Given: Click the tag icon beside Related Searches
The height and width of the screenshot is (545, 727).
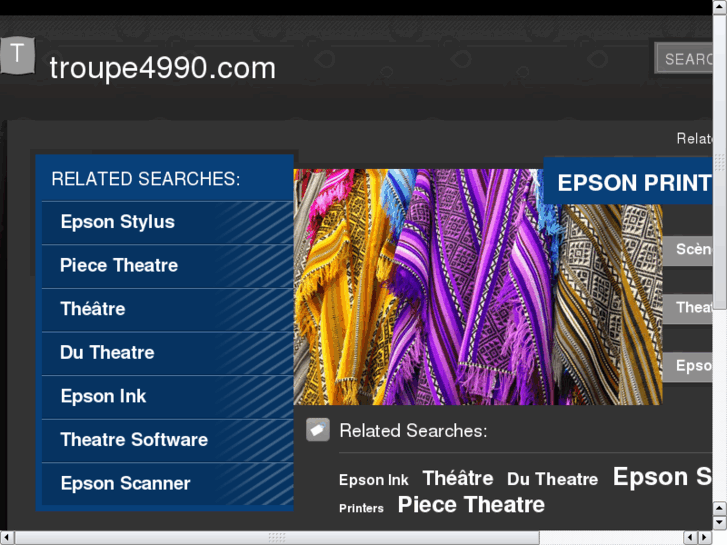Looking at the screenshot, I should 318,430.
